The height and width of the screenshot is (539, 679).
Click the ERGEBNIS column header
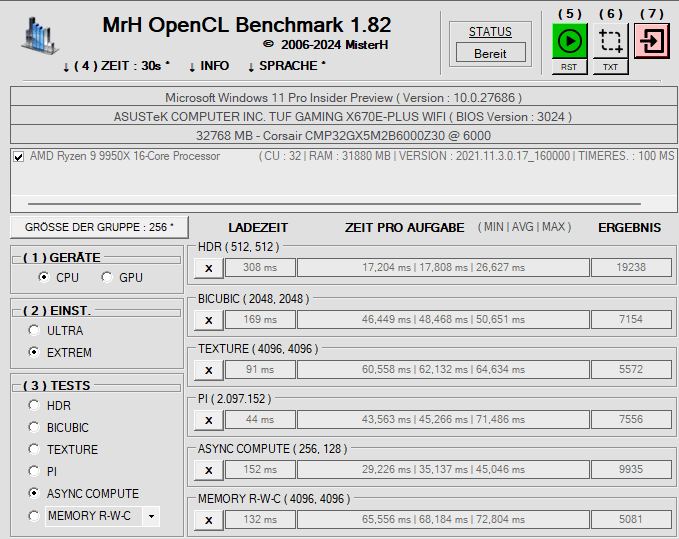[x=630, y=228]
